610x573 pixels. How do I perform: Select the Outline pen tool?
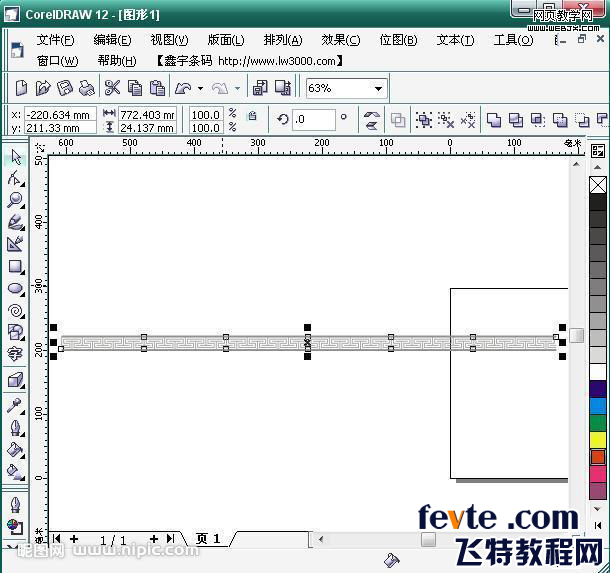pos(16,428)
